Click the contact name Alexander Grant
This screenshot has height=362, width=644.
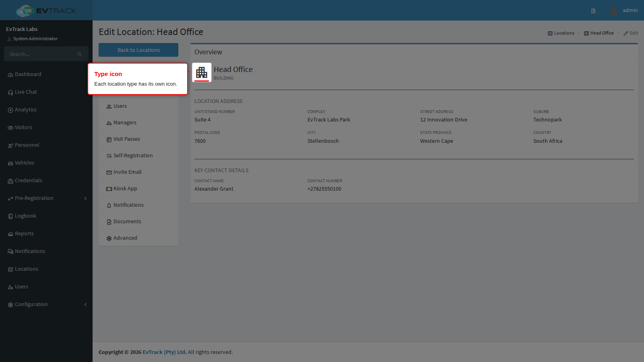point(214,189)
